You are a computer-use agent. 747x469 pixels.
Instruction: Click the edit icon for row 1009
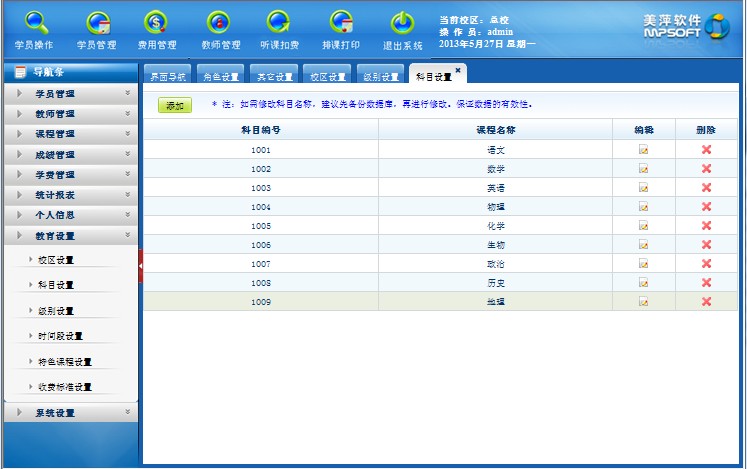pos(644,301)
